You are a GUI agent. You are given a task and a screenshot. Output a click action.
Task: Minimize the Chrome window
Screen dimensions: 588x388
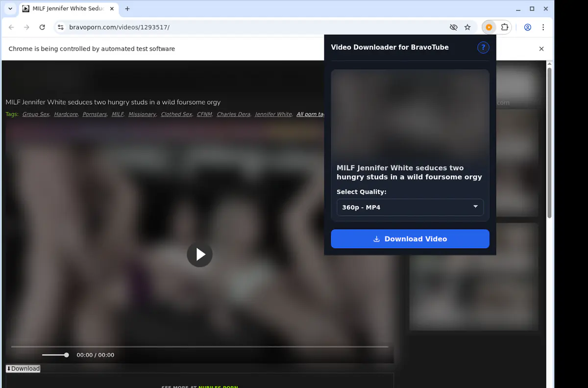coord(518,9)
